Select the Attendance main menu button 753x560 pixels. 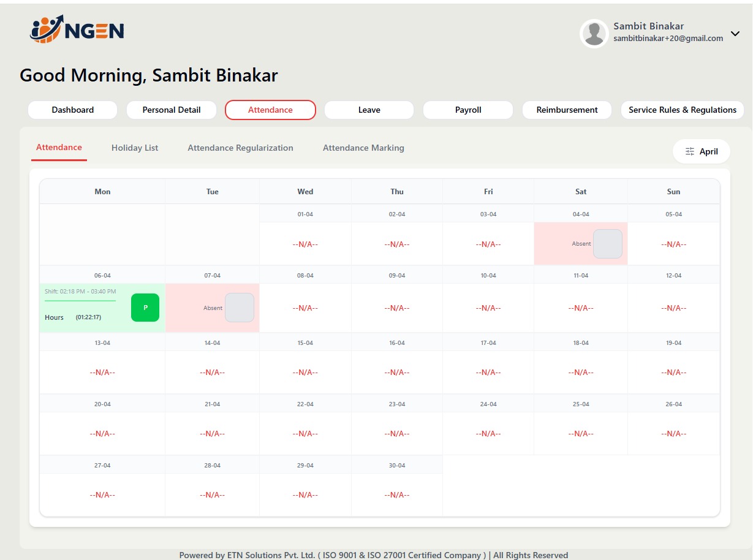(270, 110)
